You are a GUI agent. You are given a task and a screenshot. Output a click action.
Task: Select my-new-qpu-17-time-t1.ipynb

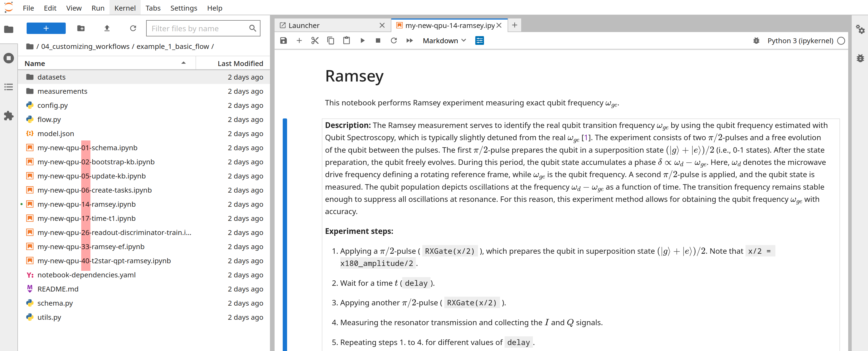click(144, 218)
